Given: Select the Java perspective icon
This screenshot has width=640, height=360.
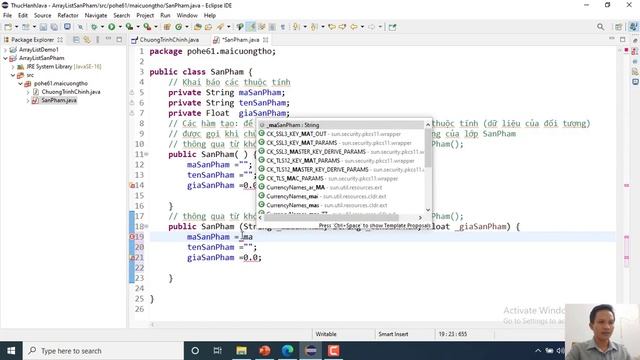Looking at the screenshot, I should [x=633, y=27].
